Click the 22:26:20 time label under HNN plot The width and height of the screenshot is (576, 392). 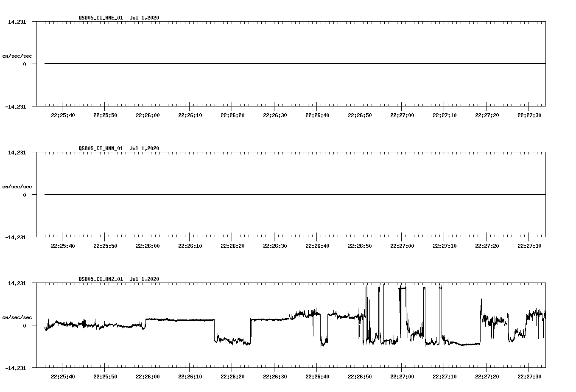pos(232,246)
